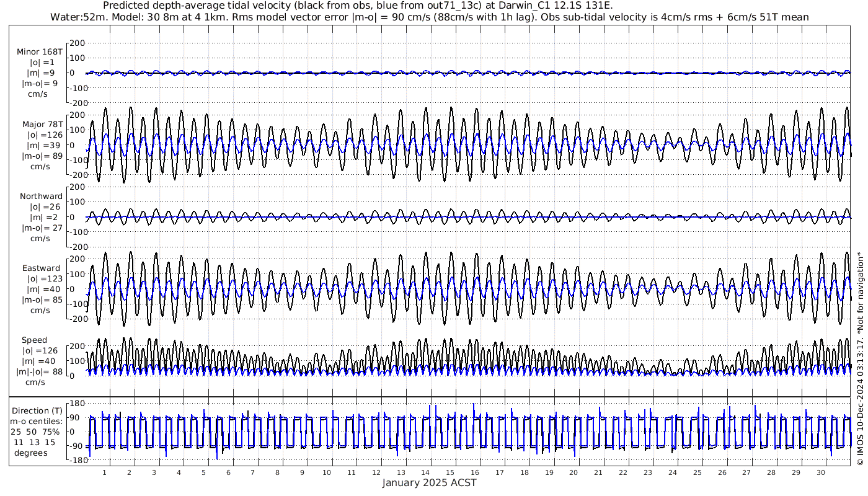Click day '25' on the x-axis

pyautogui.click(x=697, y=472)
